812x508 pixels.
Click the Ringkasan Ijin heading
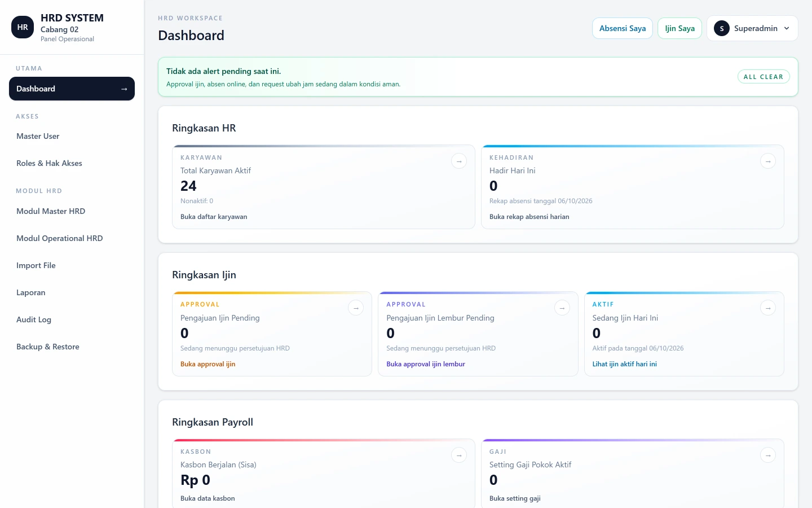(204, 275)
